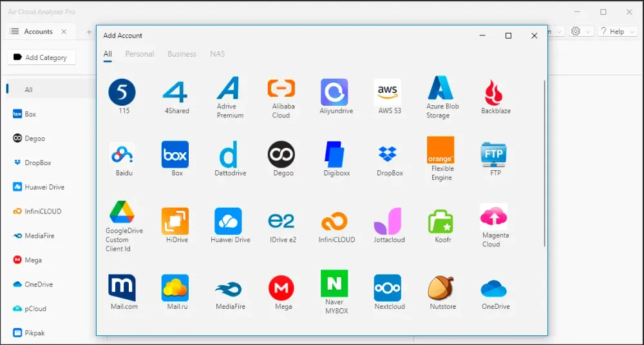Select DropBox in the Add Account grid
This screenshot has height=345, width=644.
point(387,155)
